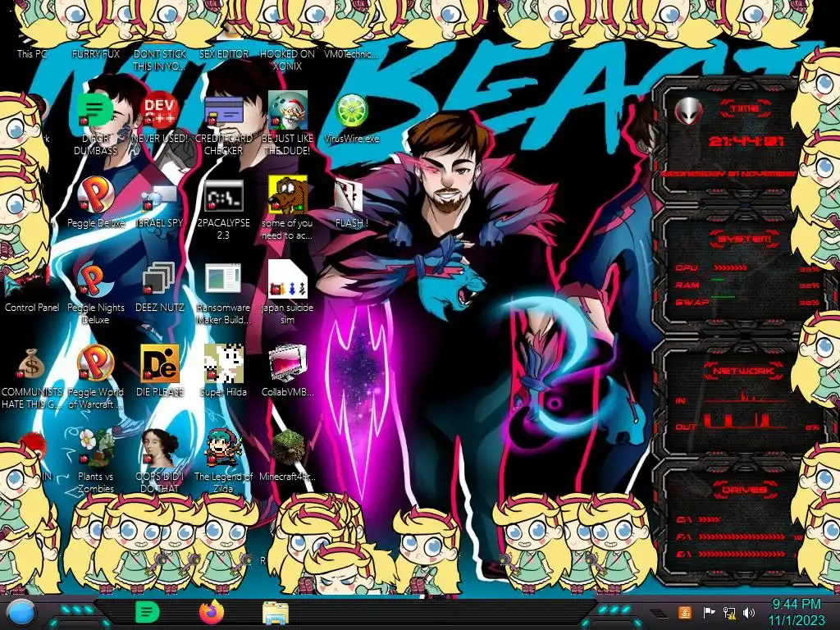Select the DONT STICK THIS IN YO label
The image size is (840, 630).
pyautogui.click(x=160, y=60)
